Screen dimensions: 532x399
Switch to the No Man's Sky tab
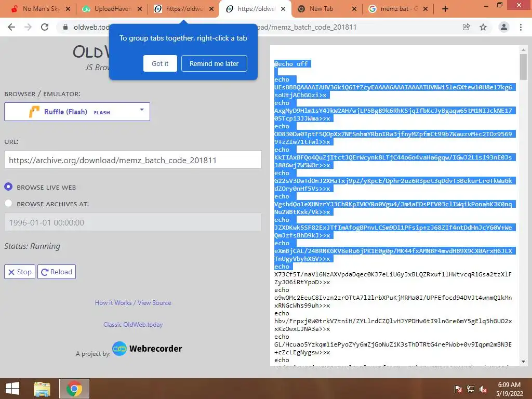41,9
